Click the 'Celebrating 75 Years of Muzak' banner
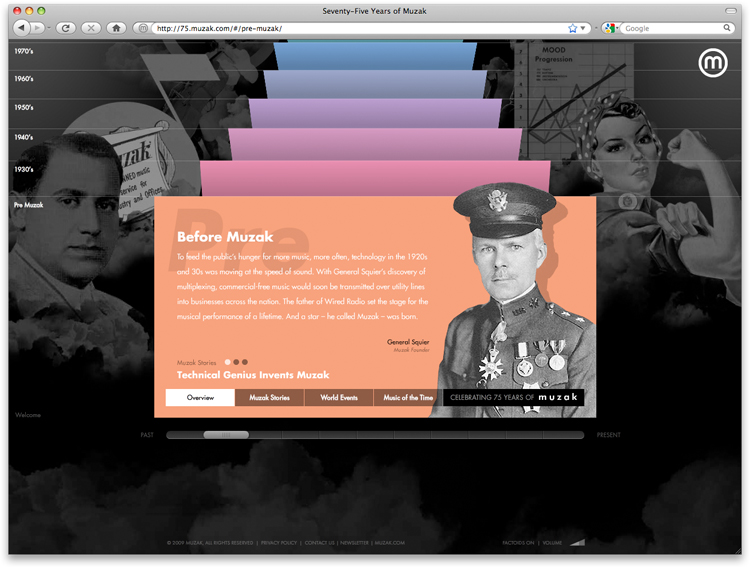Image resolution: width=750 pixels, height=568 pixels. point(513,397)
